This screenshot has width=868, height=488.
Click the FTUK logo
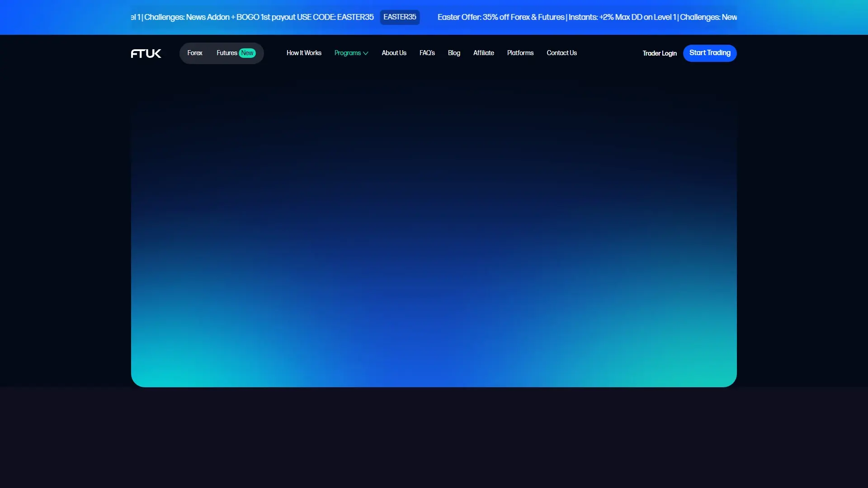145,53
